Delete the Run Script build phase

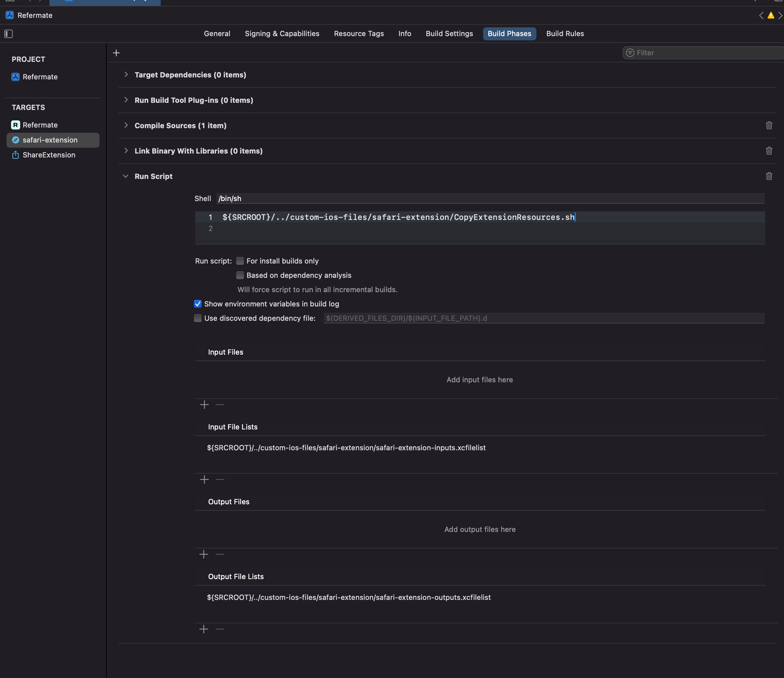point(769,176)
